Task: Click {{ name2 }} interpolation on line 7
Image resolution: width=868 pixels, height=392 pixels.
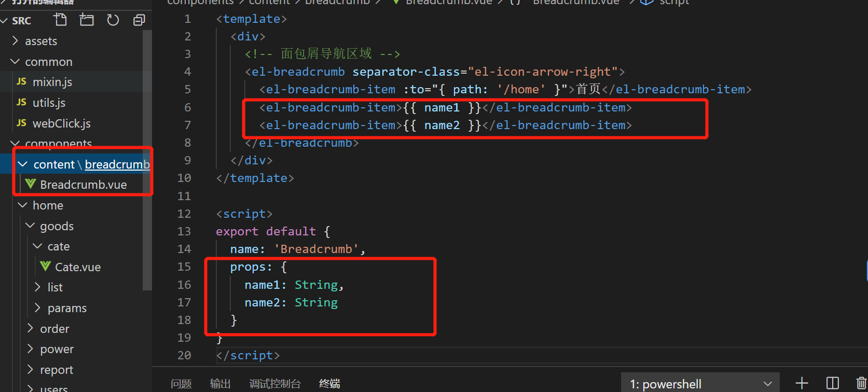Action: tap(442, 125)
